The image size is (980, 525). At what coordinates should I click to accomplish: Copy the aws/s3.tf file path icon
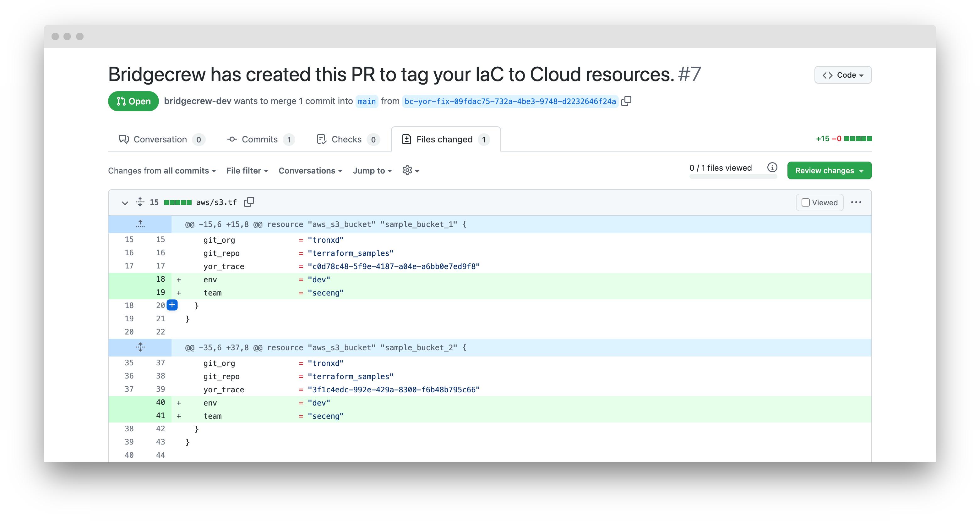point(249,202)
